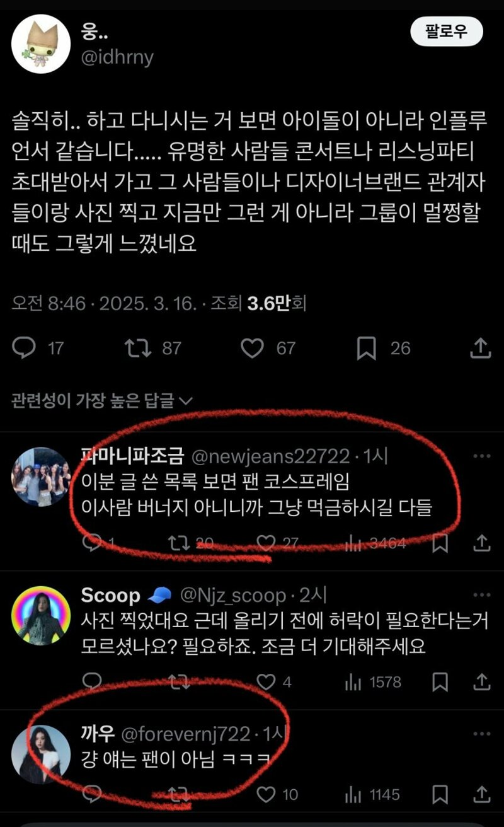Open the 관련성이 가장 높은 답글 sort dropdown
504x827 pixels.
click(x=101, y=400)
